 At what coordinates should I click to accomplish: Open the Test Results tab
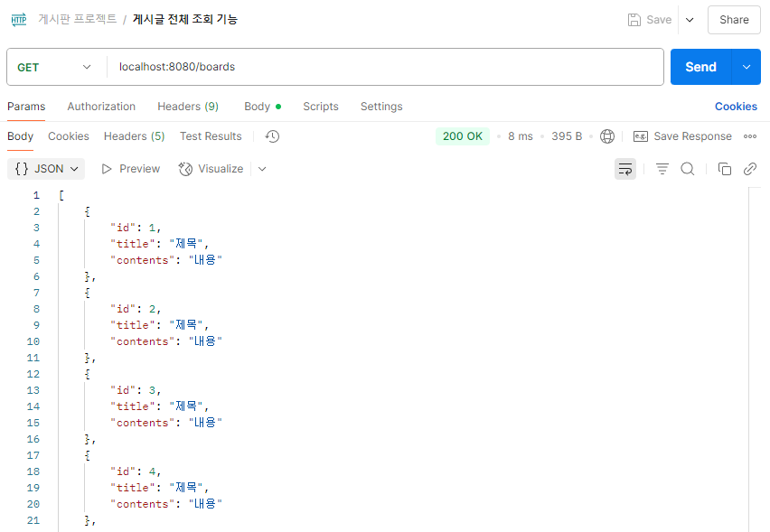(x=211, y=136)
